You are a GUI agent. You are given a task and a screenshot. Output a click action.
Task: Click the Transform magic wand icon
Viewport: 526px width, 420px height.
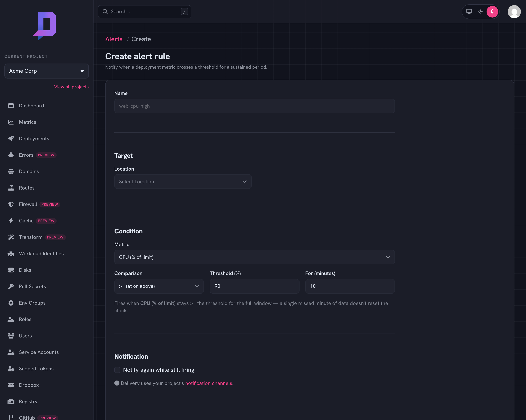tap(11, 237)
